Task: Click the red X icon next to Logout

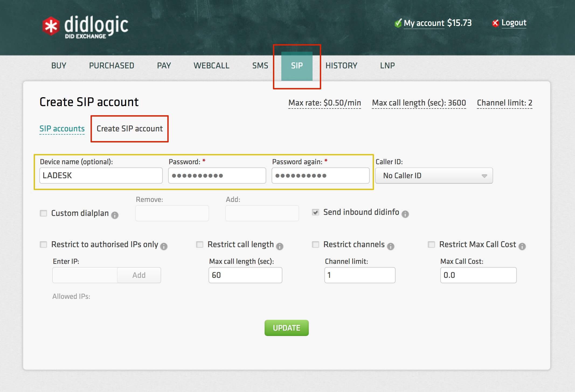Action: pyautogui.click(x=495, y=23)
